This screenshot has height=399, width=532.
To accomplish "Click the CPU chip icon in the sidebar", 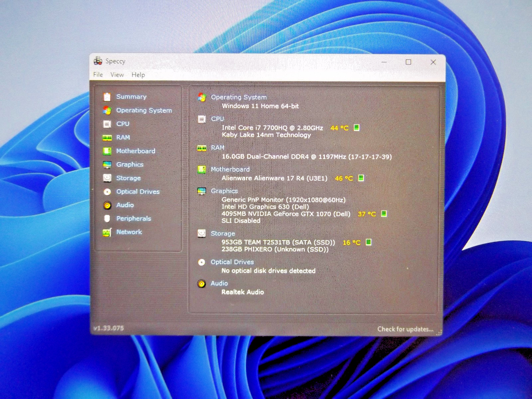I will [107, 124].
